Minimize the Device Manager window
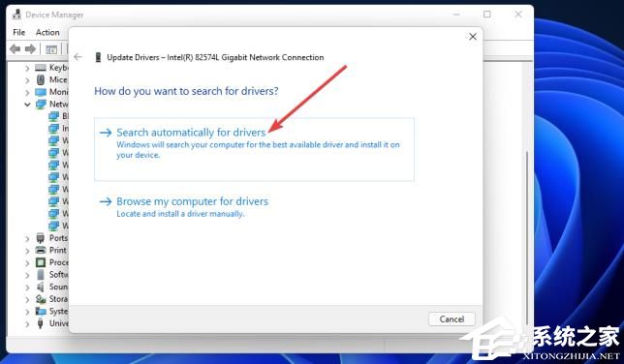Viewport: 624px width, 364px height. pyautogui.click(x=456, y=15)
